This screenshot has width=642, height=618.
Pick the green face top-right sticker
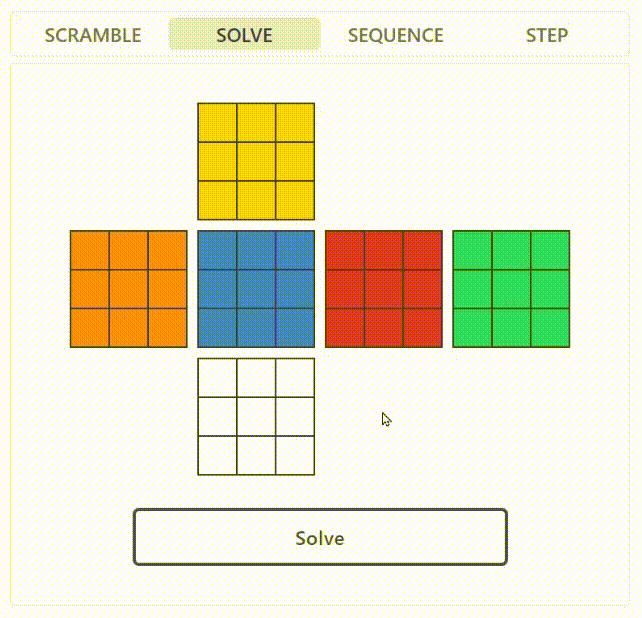coord(550,250)
